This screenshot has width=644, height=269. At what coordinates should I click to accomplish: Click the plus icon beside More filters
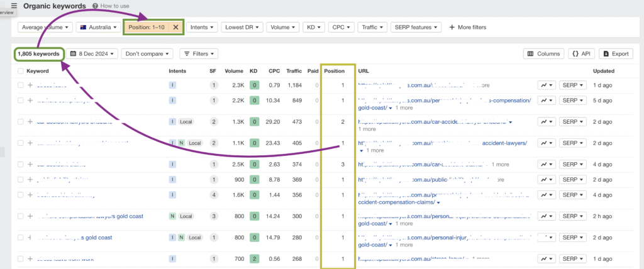click(x=450, y=27)
